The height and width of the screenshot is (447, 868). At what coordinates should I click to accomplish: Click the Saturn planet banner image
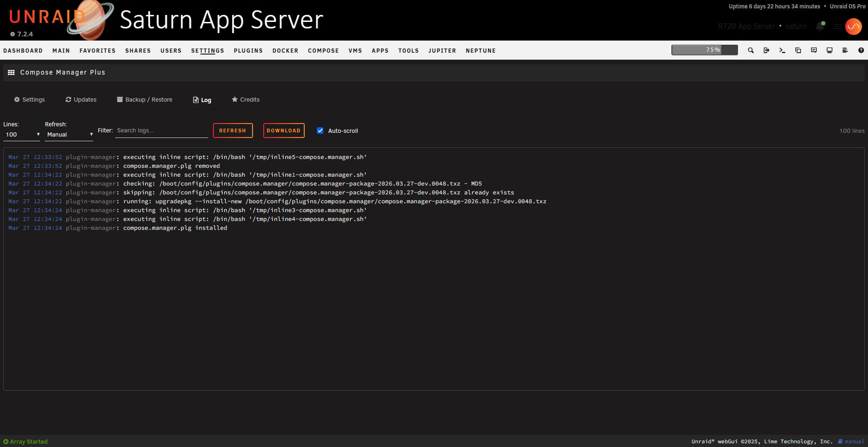point(90,20)
